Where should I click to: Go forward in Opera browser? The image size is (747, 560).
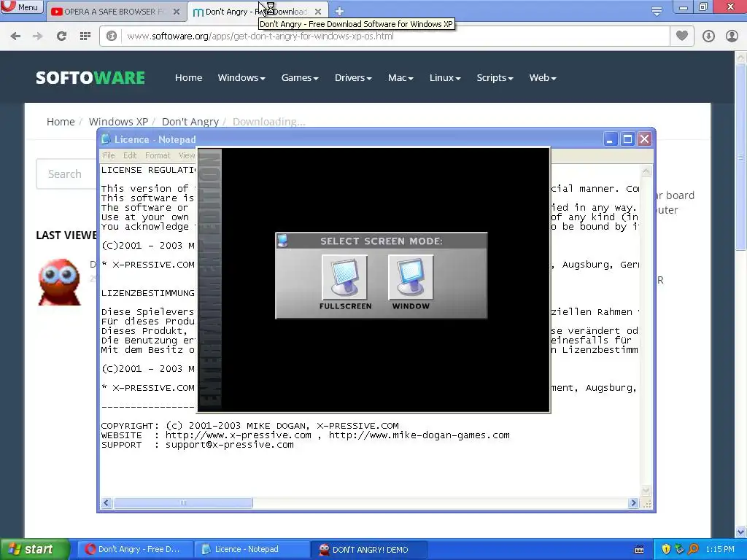click(38, 36)
